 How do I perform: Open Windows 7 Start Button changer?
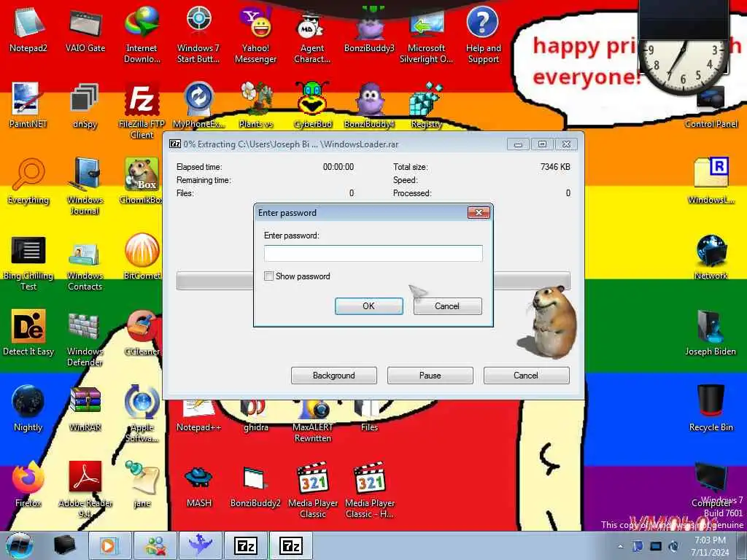[198, 36]
